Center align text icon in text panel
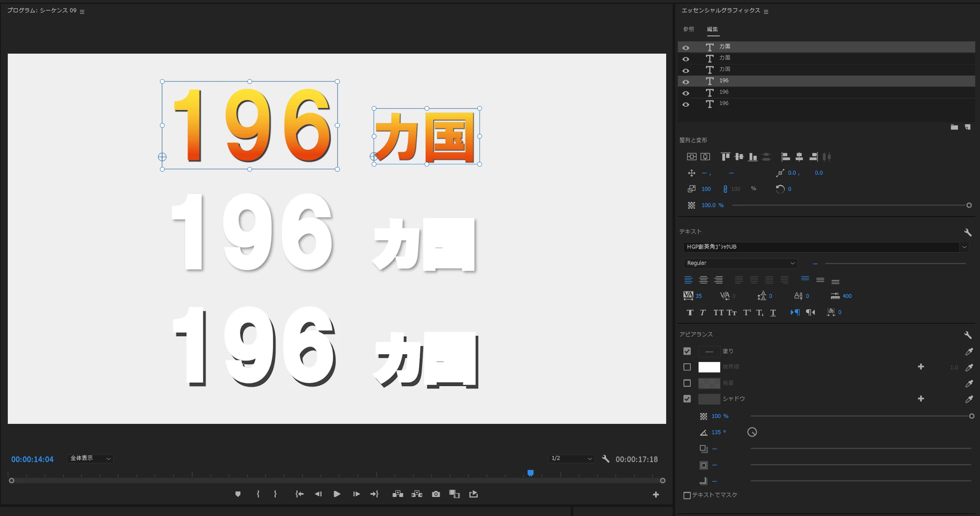The image size is (980, 516). (x=703, y=280)
